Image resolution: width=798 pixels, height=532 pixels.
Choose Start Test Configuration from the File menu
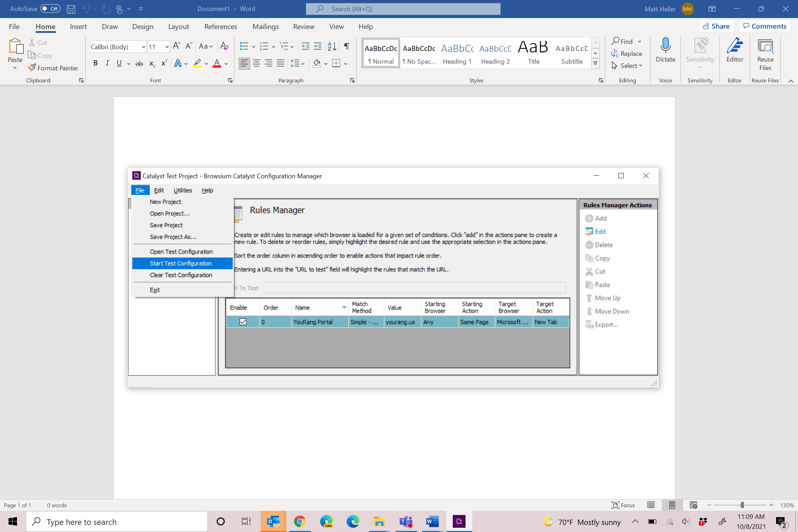click(181, 263)
